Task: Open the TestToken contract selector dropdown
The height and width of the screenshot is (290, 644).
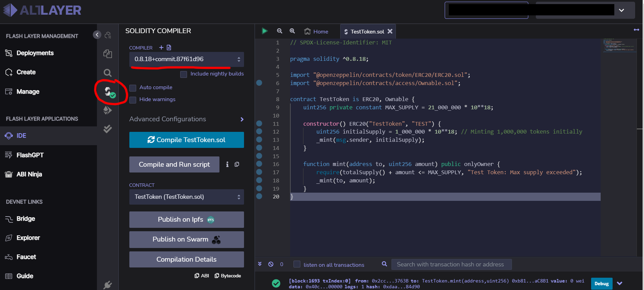Action: [186, 197]
